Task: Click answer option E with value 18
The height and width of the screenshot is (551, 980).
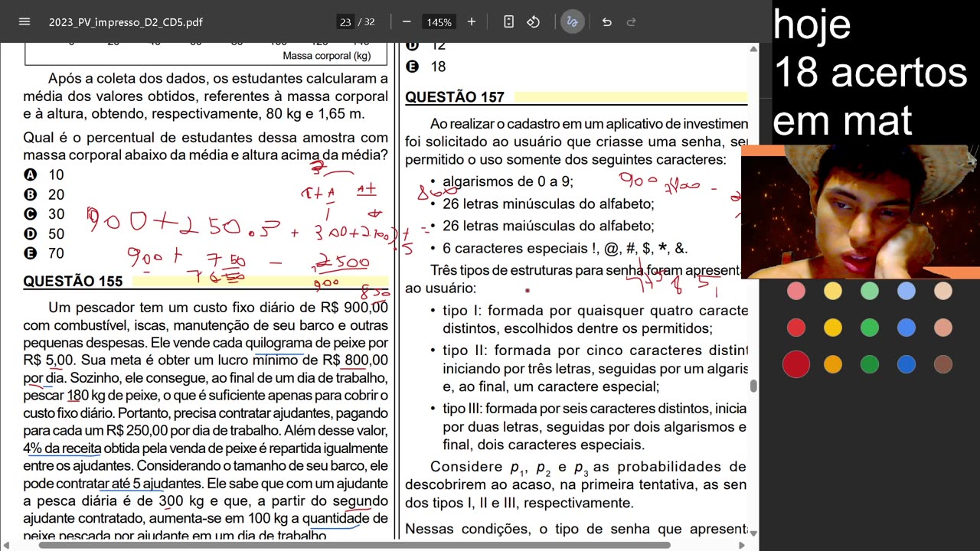Action: (426, 67)
